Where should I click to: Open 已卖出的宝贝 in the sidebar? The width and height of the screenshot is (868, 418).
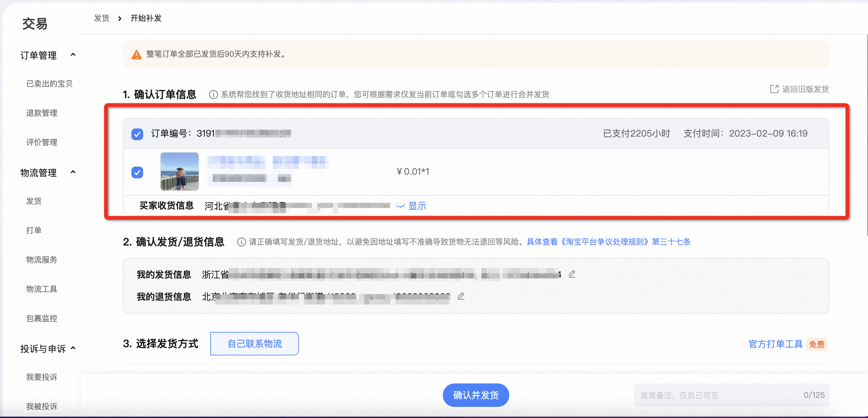[50, 83]
